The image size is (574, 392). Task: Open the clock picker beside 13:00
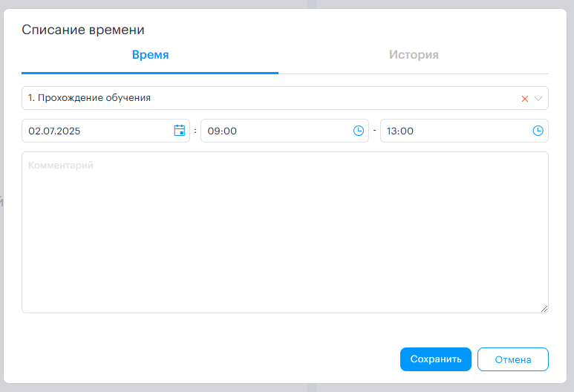(x=538, y=131)
